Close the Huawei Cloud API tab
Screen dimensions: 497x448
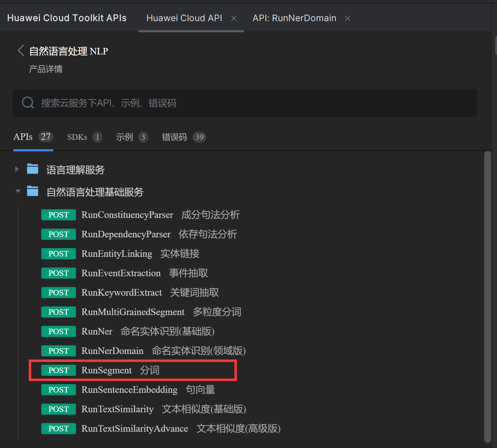pos(234,18)
